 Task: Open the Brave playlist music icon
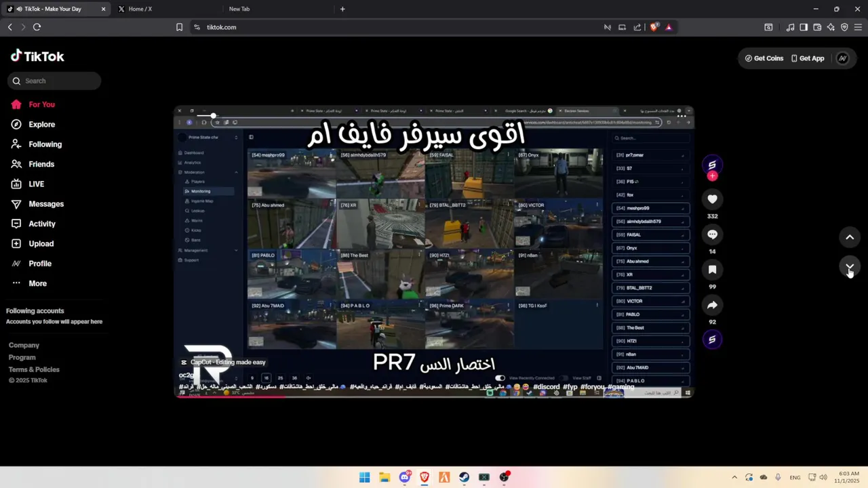point(790,27)
